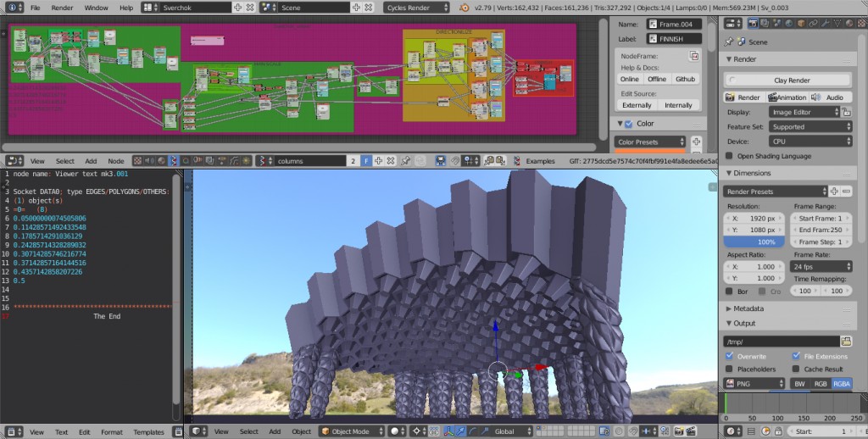Screen dimensions: 868x439
Task: Add new node tree with plus icon
Action: [378, 160]
